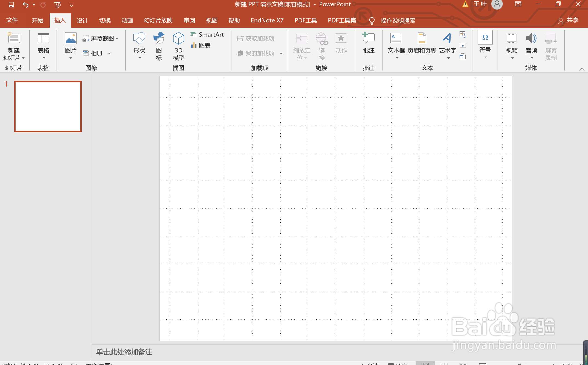Open the 文件 (File) menu
The image size is (588, 365).
click(x=12, y=20)
